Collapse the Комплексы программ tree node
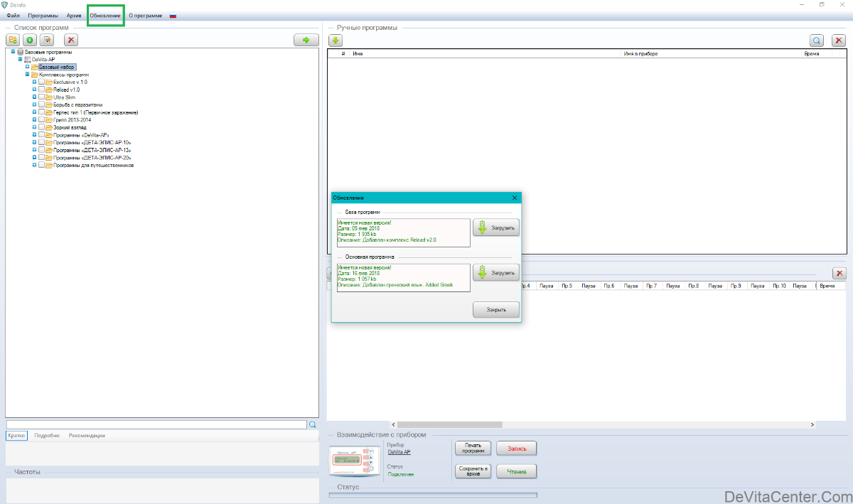Image resolution: width=853 pixels, height=504 pixels. (x=27, y=75)
